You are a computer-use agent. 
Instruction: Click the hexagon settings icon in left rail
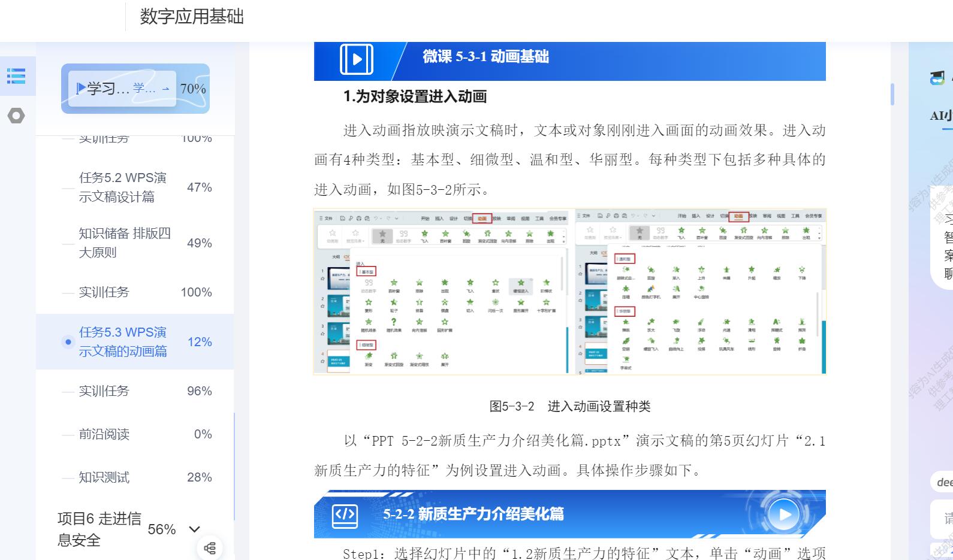pyautogui.click(x=16, y=116)
